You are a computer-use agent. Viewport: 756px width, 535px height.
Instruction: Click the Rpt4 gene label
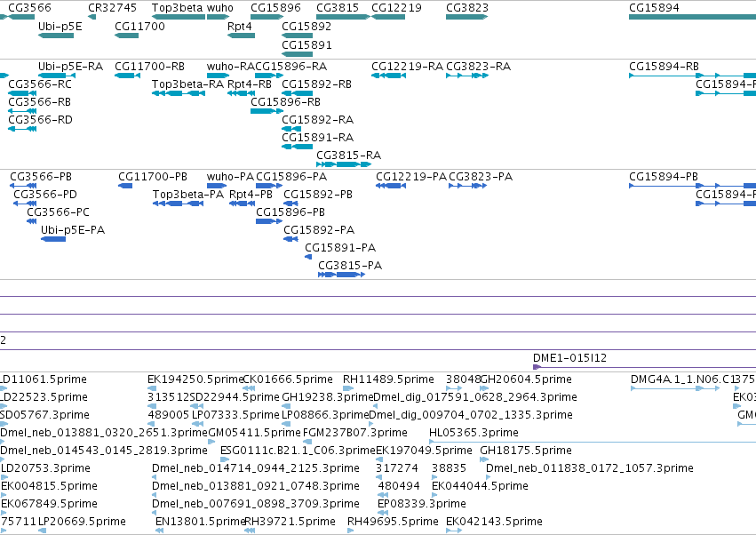tap(240, 27)
